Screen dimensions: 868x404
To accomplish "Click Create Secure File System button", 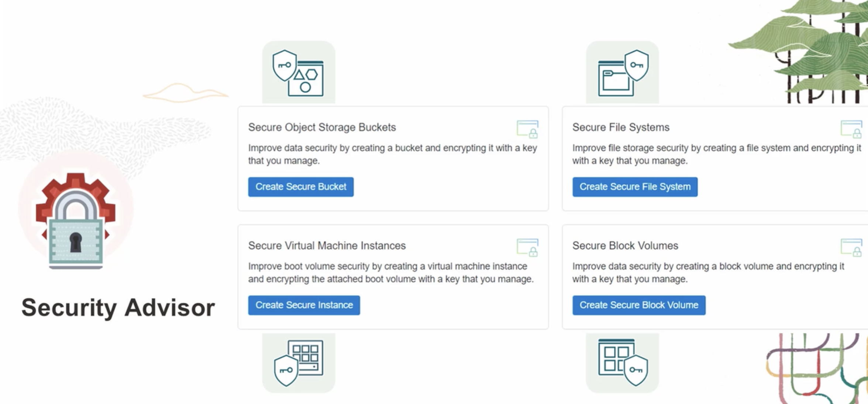I will click(634, 187).
